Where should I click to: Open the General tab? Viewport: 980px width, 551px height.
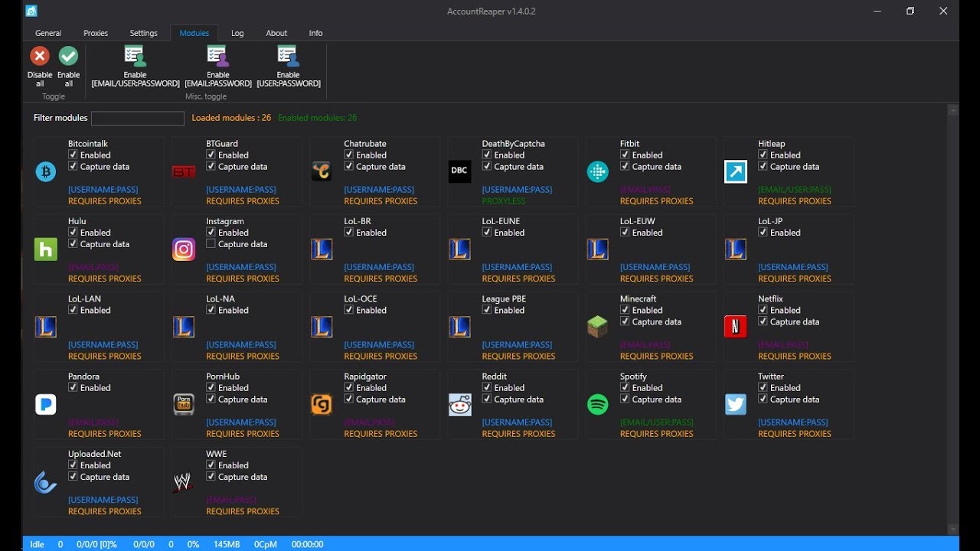pos(48,33)
